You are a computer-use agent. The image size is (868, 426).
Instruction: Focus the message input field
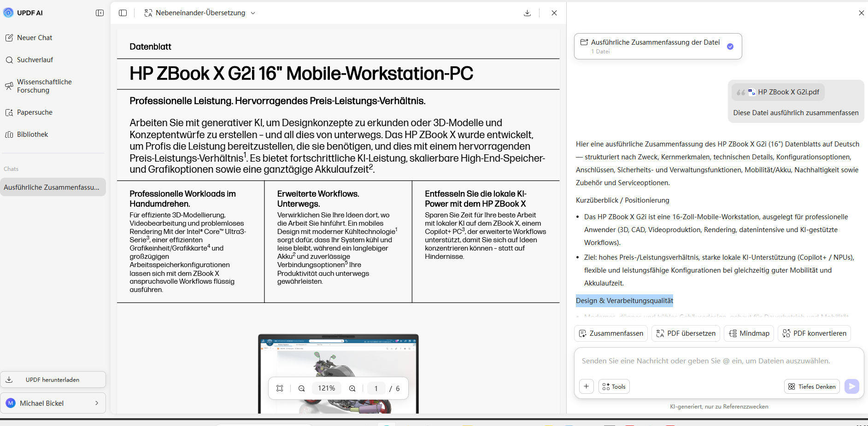719,361
